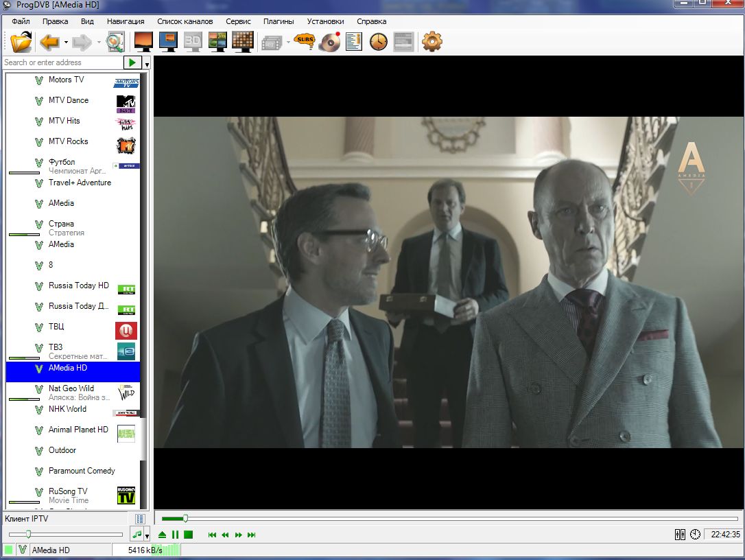Open the Навигация menu
The width and height of the screenshot is (745, 560).
pyautogui.click(x=126, y=21)
